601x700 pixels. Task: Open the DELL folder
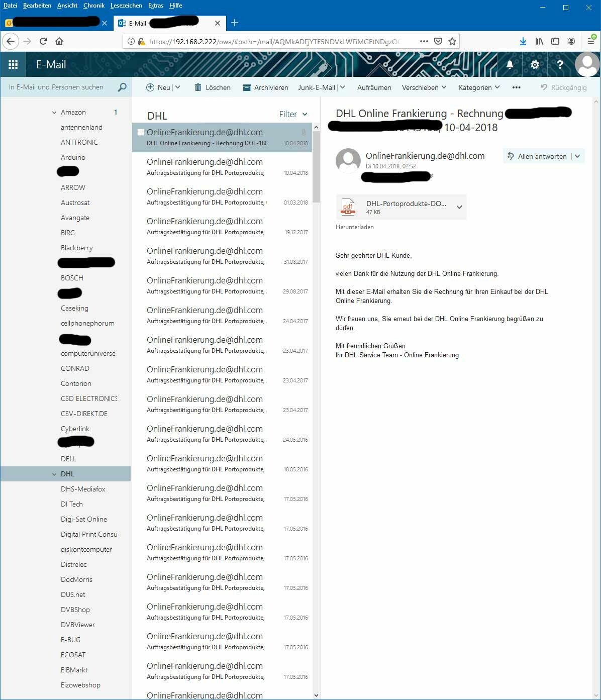[68, 459]
